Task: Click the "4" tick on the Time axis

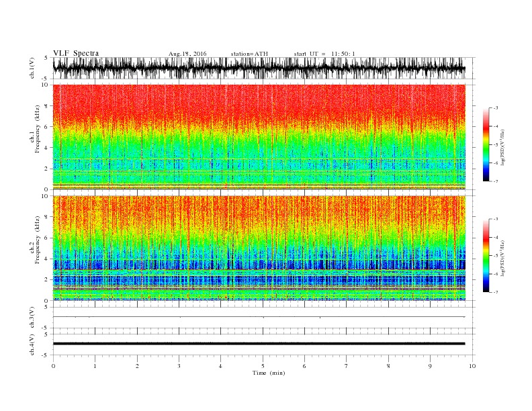Action: (x=220, y=366)
